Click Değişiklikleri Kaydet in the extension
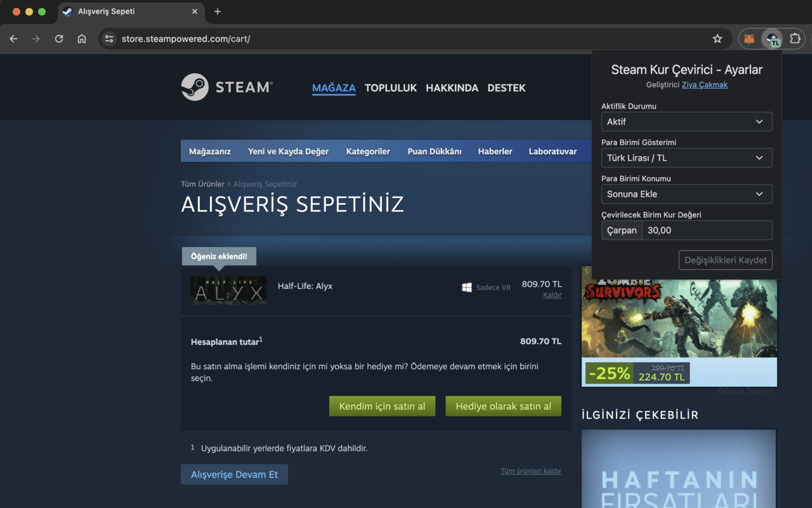Screen dimensions: 812x508 click(x=725, y=260)
